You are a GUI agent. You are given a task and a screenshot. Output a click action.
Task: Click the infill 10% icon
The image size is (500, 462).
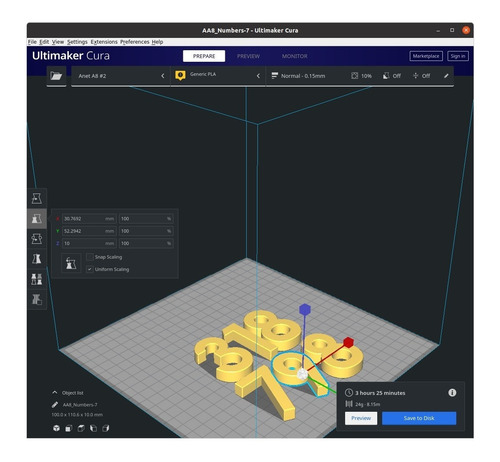point(355,76)
